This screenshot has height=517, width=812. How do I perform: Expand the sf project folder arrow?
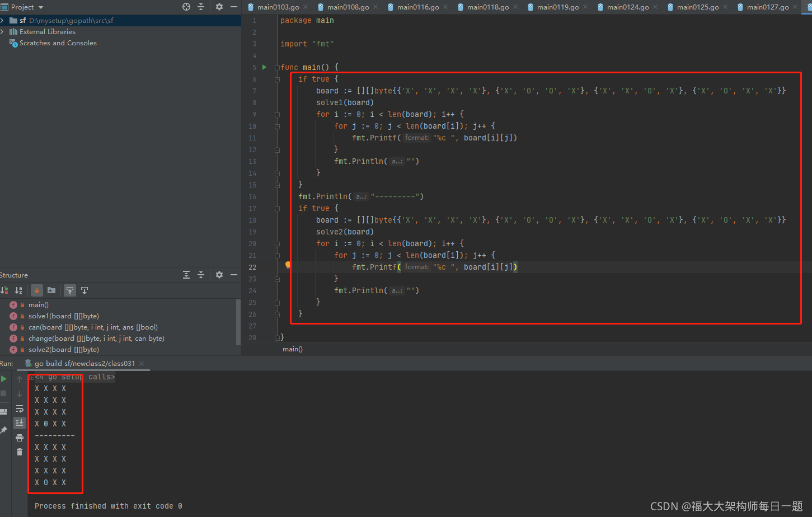tap(3, 20)
